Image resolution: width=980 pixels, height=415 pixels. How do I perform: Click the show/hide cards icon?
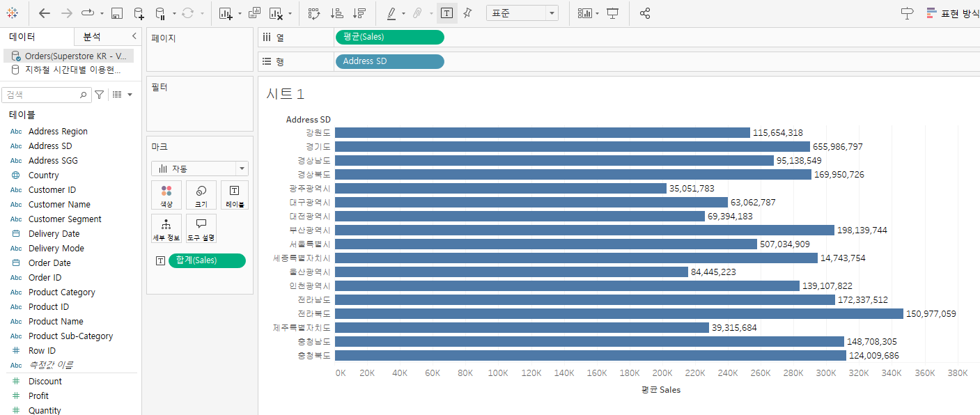click(585, 13)
